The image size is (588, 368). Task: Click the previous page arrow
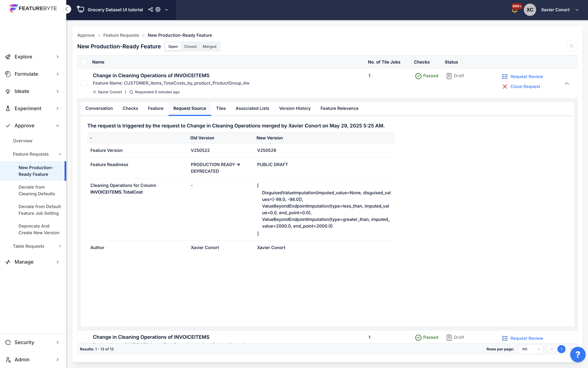coord(552,349)
